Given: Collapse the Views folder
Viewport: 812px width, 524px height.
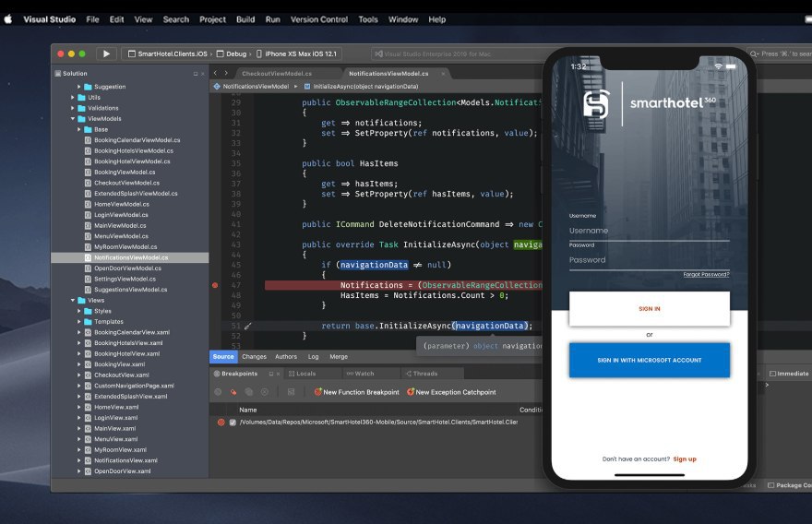Looking at the screenshot, I should 73,301.
